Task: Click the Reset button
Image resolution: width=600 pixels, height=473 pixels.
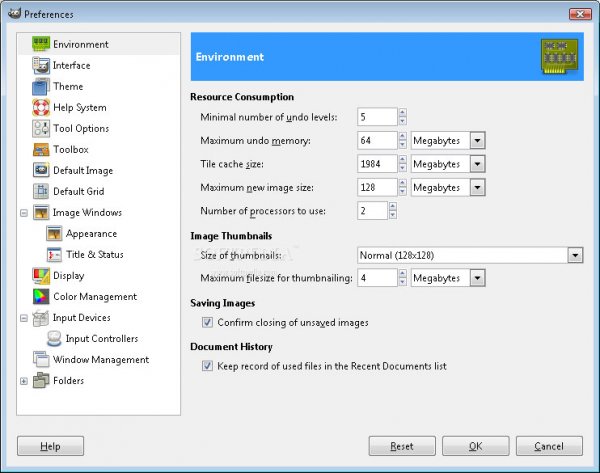Action: 402,446
